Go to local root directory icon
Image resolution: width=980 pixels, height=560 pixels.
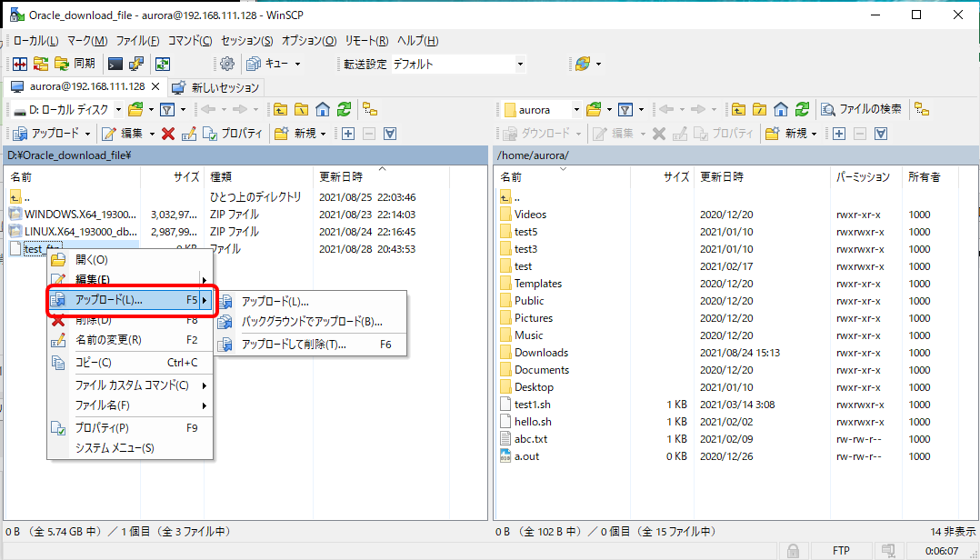point(301,110)
